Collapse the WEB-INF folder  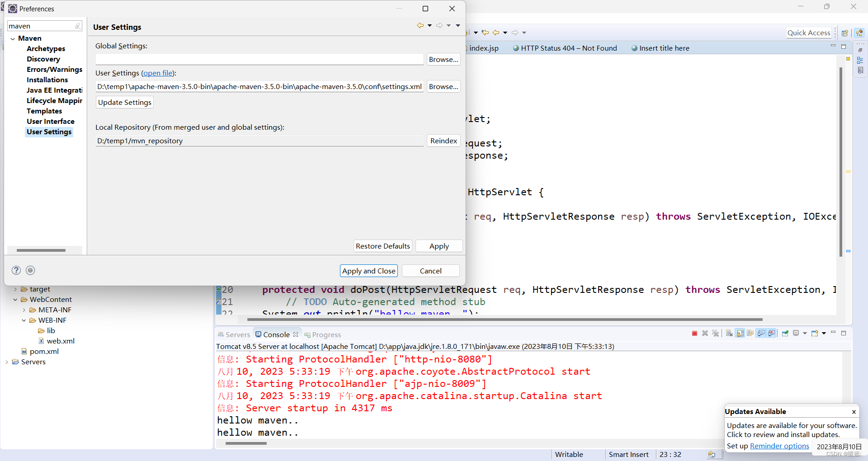(24, 320)
